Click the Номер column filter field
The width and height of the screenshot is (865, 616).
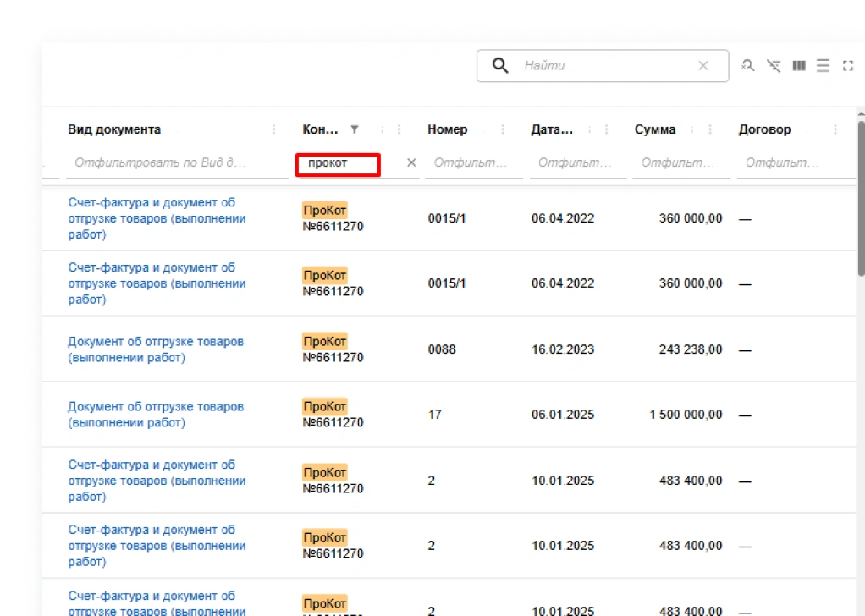pyautogui.click(x=474, y=162)
